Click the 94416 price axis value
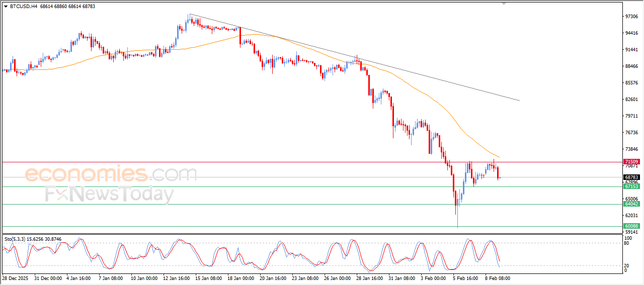644x285 pixels. 631,33
